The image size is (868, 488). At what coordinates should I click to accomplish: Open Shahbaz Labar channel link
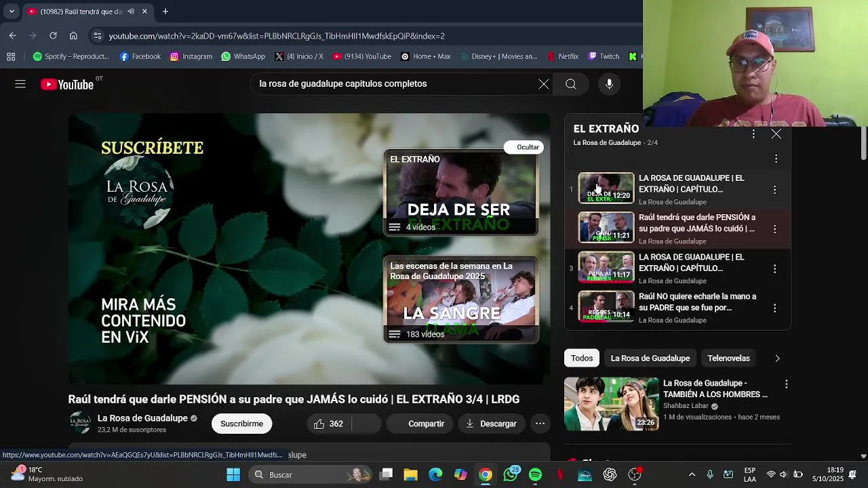[686, 406]
